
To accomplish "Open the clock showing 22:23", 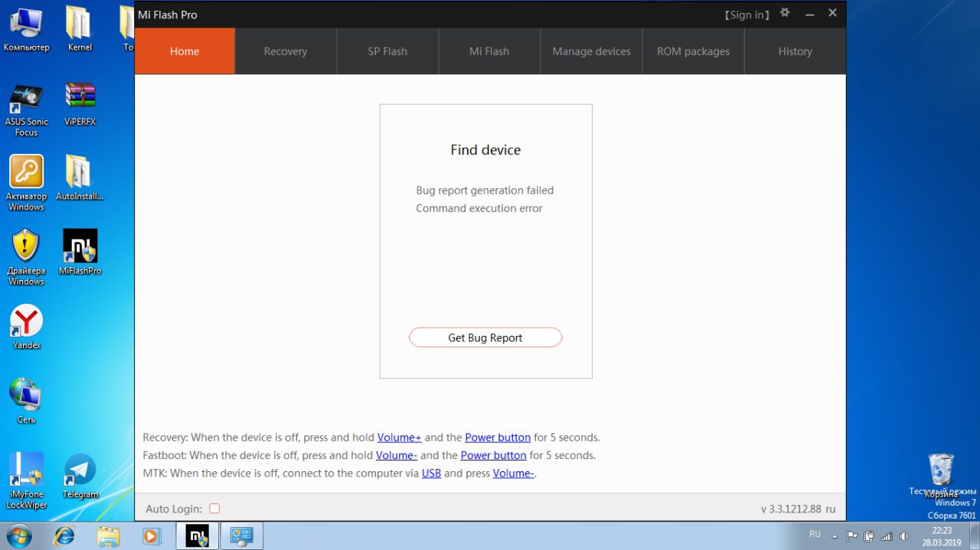I will 942,535.
